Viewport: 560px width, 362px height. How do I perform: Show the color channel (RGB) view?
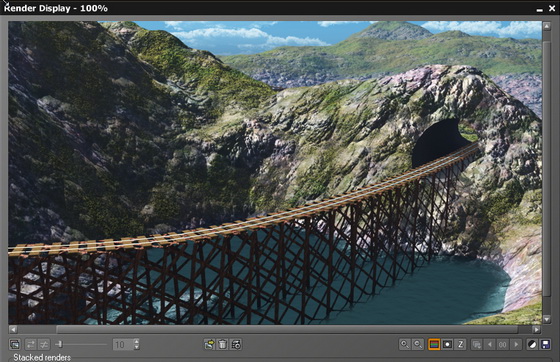click(434, 345)
